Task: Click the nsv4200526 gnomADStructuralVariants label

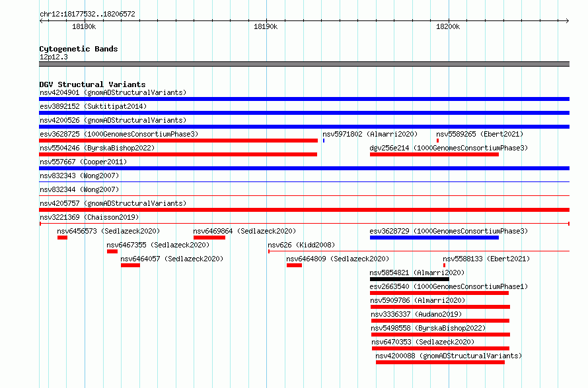Action: click(x=113, y=120)
